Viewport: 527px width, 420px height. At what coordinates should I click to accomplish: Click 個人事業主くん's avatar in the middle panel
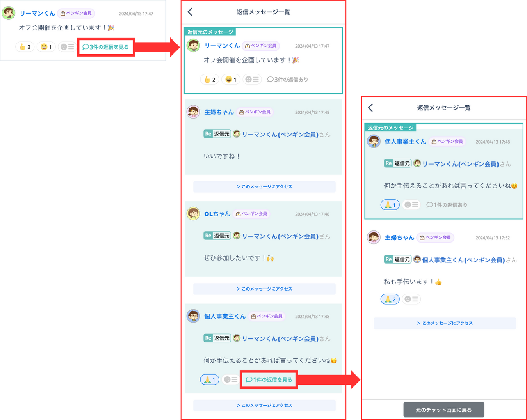coord(193,316)
